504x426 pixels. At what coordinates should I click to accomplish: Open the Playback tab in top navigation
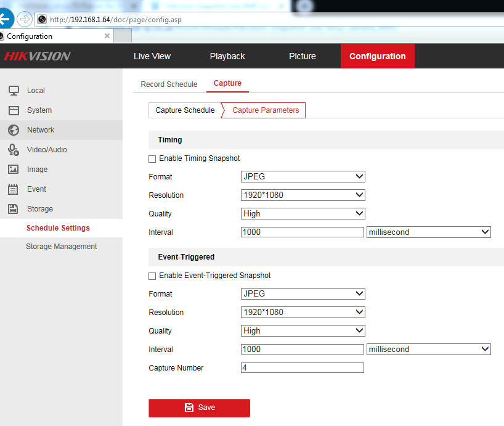227,56
